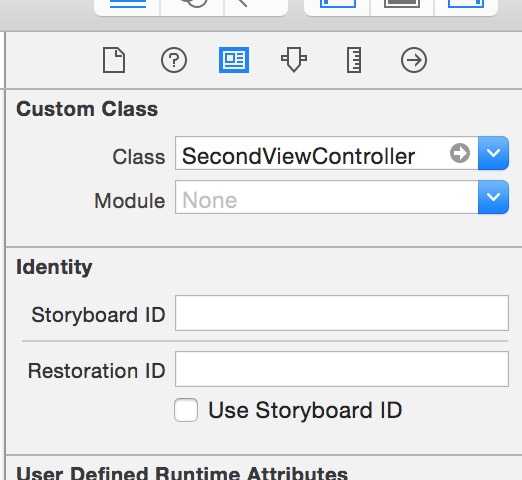Click the Module field showing None
Viewport: 522px width, 480px height.
pyautogui.click(x=327, y=197)
